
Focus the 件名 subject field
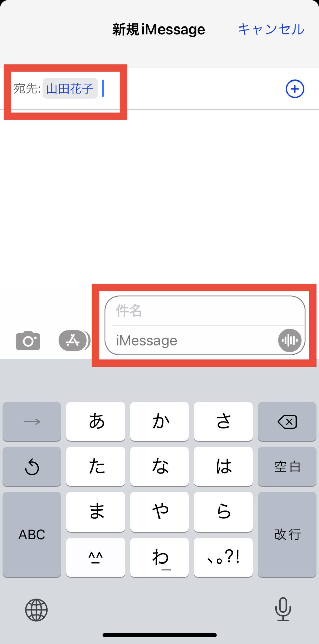(x=208, y=311)
